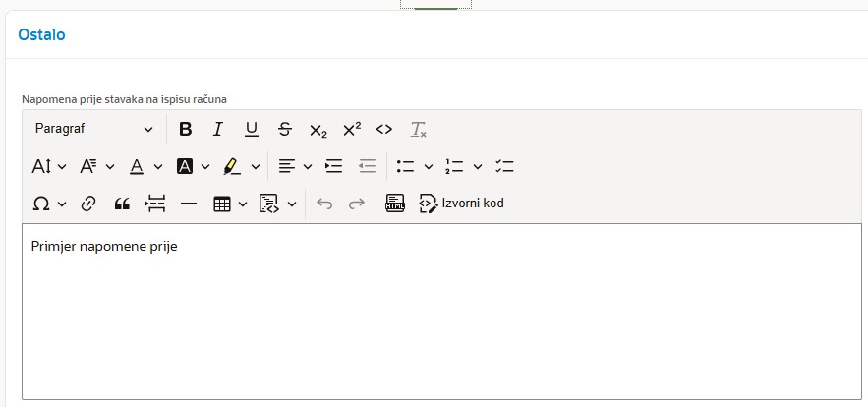Open the Paragraf heading dropdown
868x407 pixels.
93,129
